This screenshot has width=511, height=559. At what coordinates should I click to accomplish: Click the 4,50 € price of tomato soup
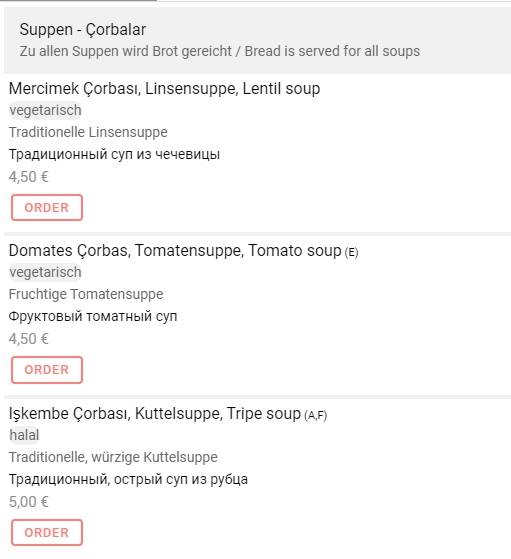pos(29,339)
